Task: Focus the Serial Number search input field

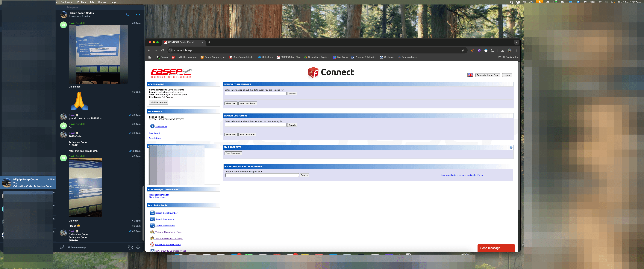Action: pos(262,175)
